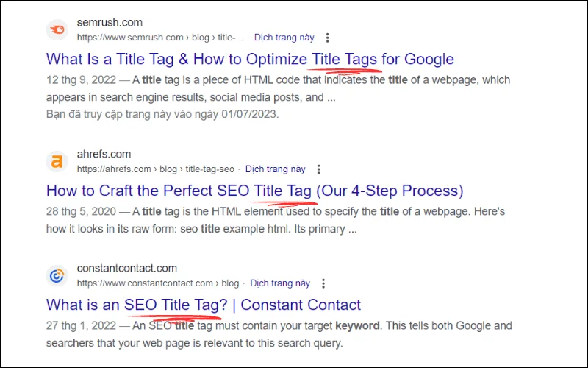
Task: Click the semrush.com site name
Action: pyautogui.click(x=110, y=23)
